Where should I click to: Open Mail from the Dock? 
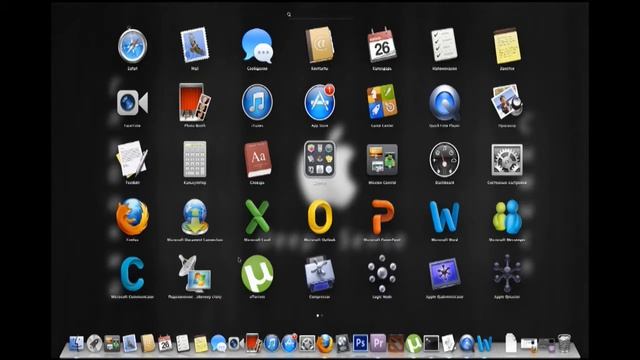[x=130, y=343]
